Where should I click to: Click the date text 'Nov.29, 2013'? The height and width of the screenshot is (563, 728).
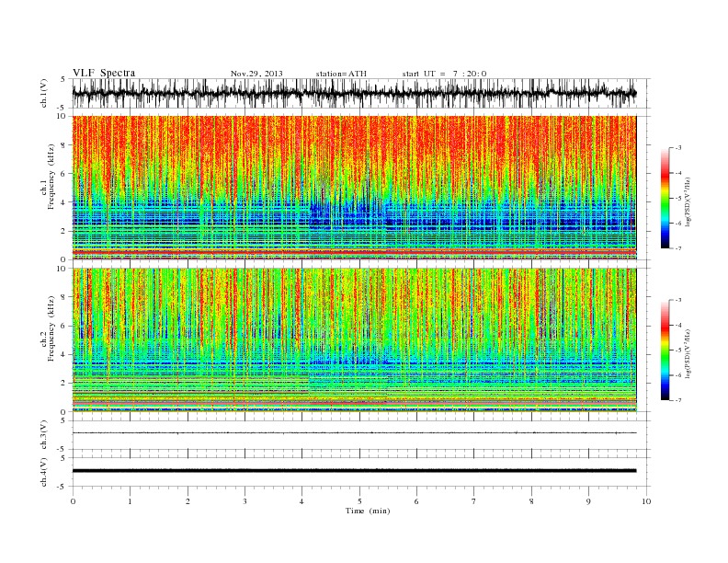256,74
